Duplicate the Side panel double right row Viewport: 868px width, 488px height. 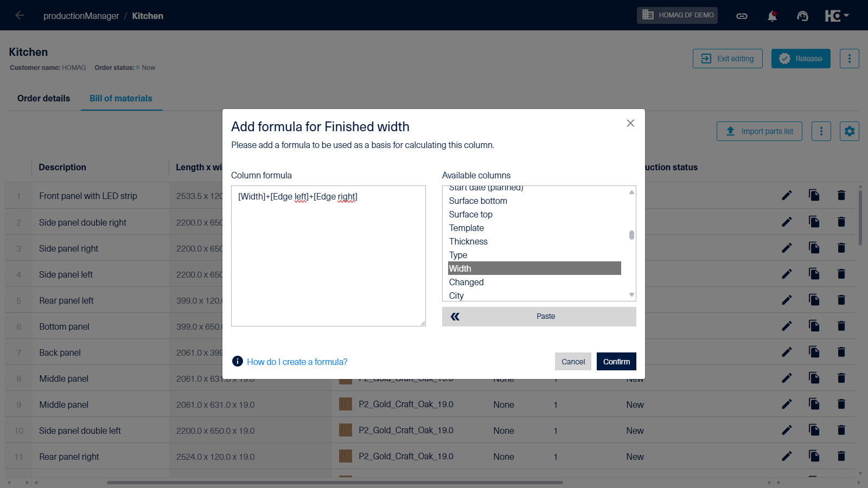point(814,221)
